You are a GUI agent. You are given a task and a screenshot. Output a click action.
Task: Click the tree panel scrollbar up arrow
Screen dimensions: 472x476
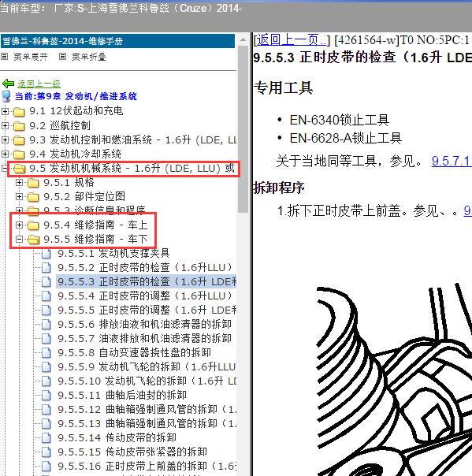243,39
